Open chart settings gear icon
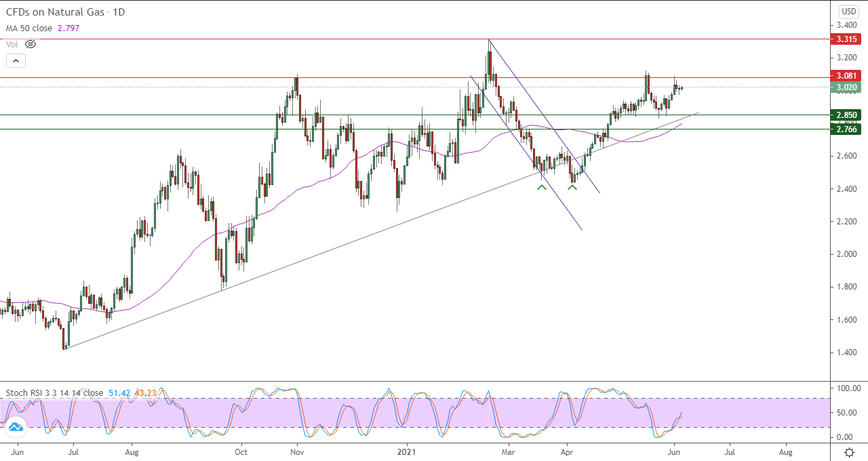Image resolution: width=868 pixels, height=461 pixels. pos(849,452)
